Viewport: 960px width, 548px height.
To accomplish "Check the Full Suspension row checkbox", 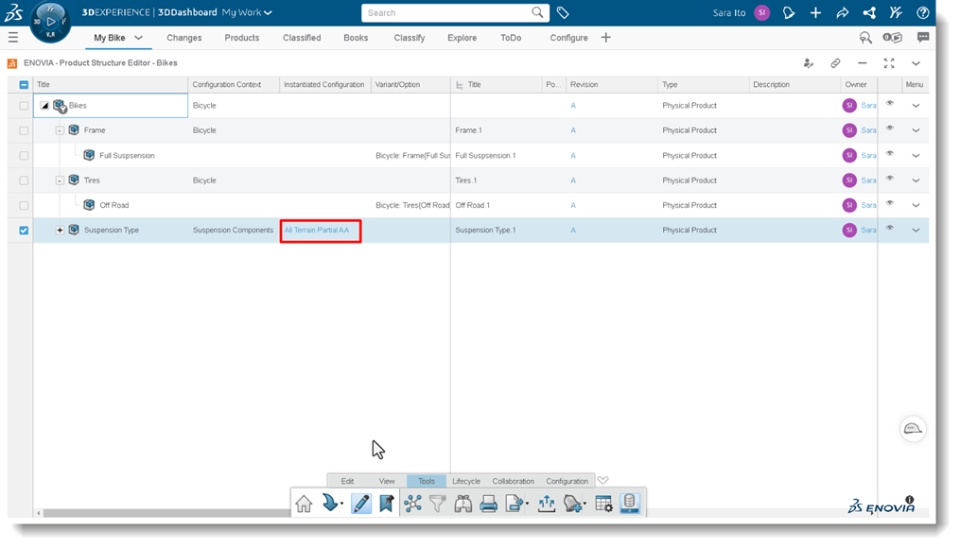I will coord(24,156).
